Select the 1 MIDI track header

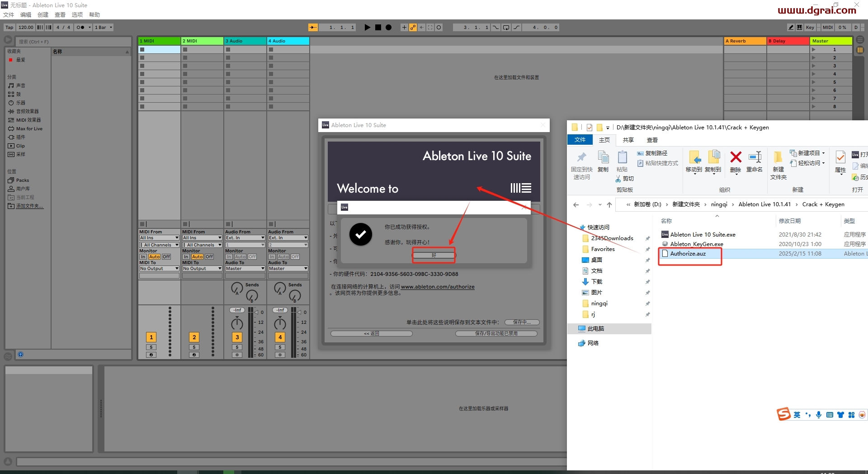point(159,41)
